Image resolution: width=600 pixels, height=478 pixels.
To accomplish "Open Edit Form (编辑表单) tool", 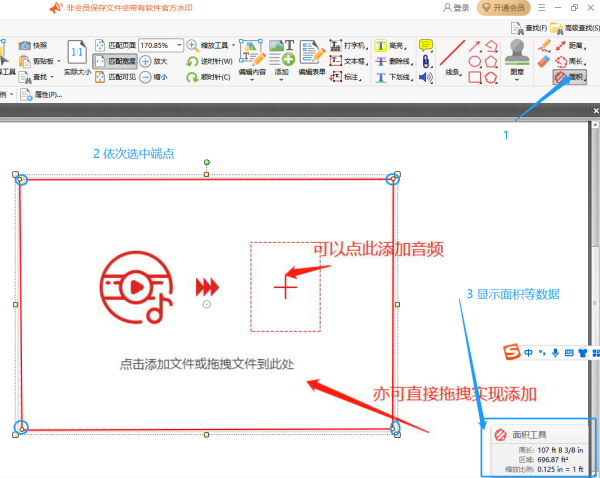I will [x=312, y=57].
